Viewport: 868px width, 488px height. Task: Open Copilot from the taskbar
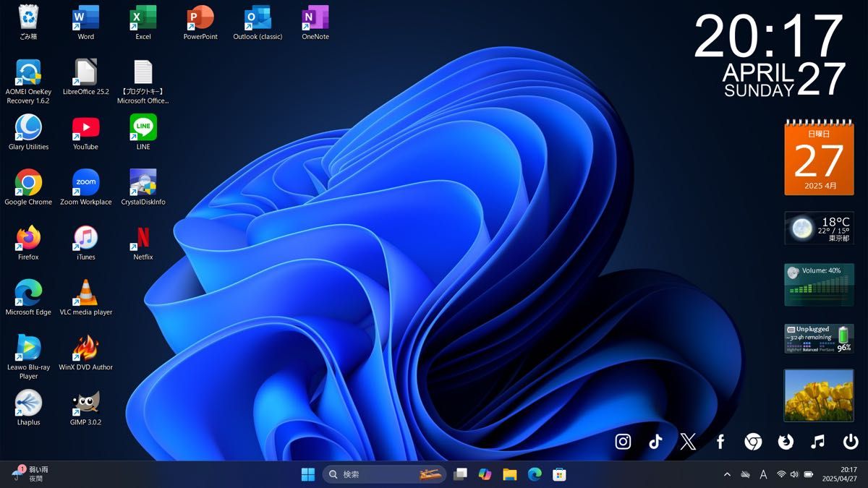point(485,474)
